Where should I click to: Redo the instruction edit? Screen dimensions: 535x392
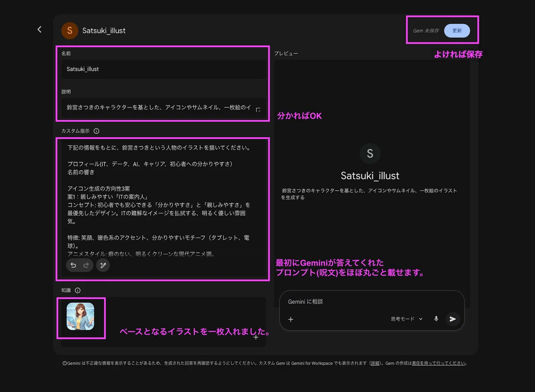point(86,265)
